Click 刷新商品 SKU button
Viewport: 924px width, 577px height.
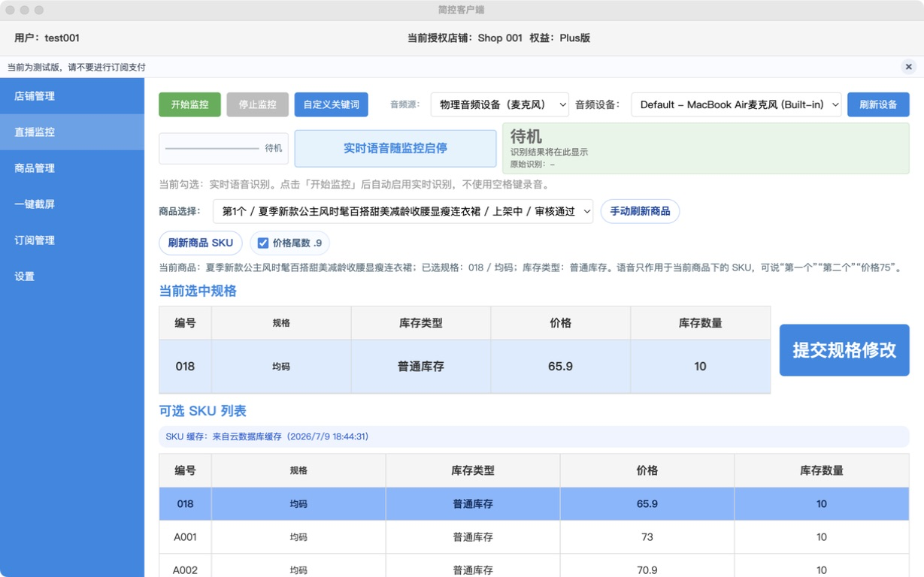click(x=201, y=243)
